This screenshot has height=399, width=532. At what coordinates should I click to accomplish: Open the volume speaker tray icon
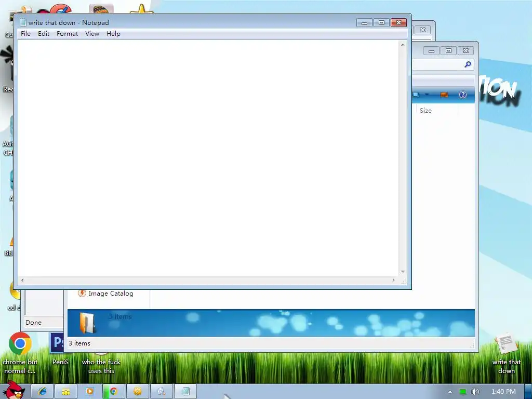(x=475, y=392)
